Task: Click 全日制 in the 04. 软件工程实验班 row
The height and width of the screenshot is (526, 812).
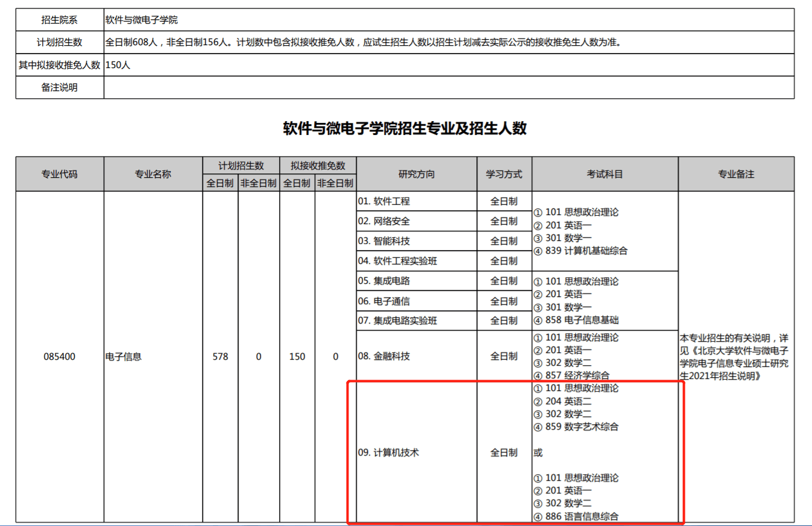Action: 504,261
